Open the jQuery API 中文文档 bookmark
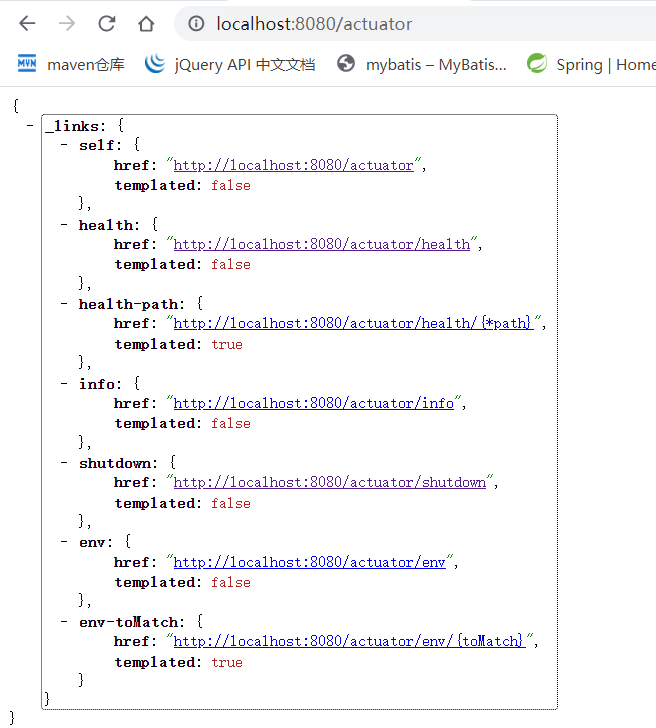 pos(230,65)
